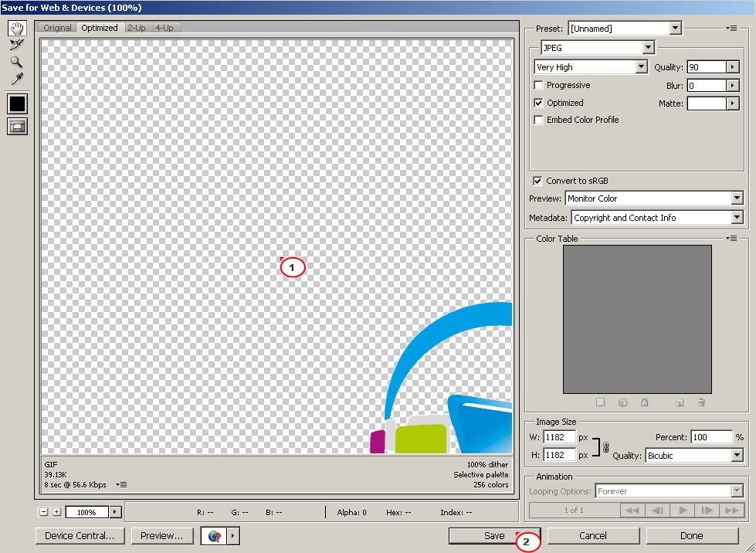This screenshot has width=756, height=553.
Task: Click the black eyedropper color swatch
Action: (x=17, y=103)
